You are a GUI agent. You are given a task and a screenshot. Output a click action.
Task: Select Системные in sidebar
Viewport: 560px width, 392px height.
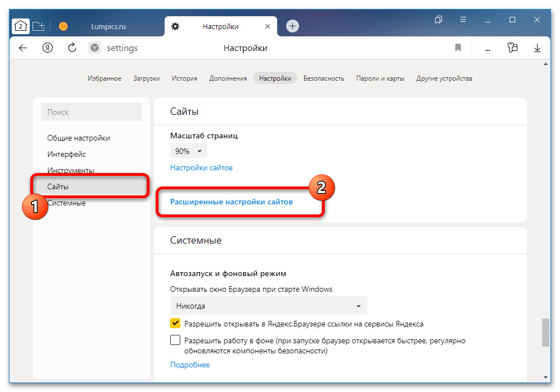pos(67,203)
